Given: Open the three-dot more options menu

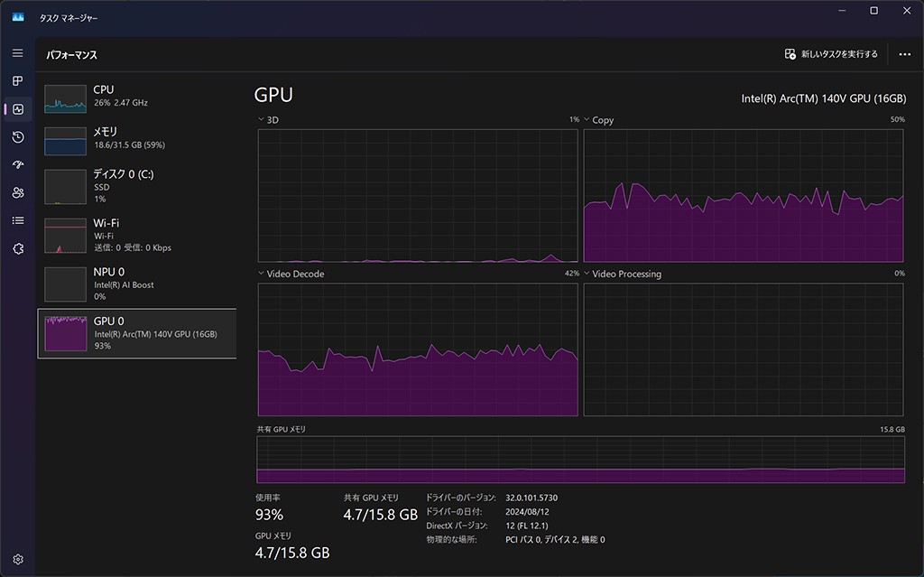Looking at the screenshot, I should point(904,54).
